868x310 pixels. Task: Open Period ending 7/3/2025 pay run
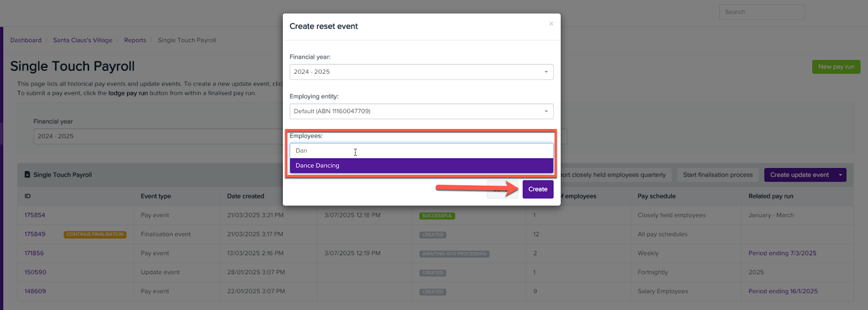782,253
